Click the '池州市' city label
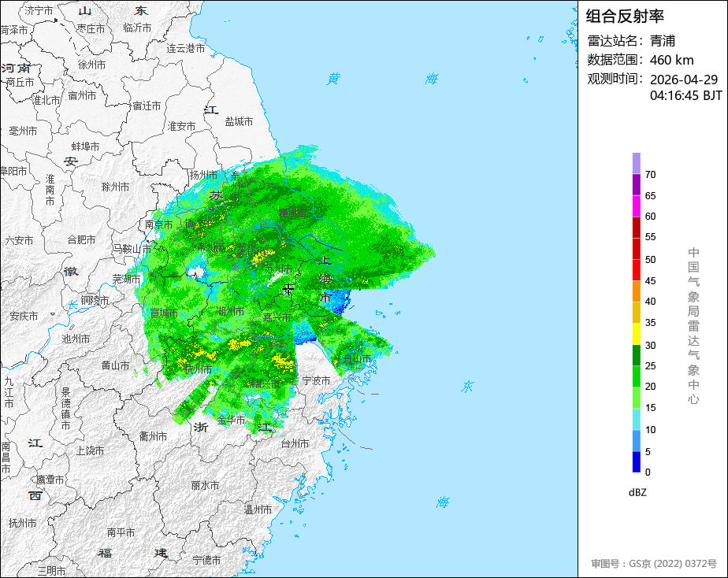This screenshot has width=728, height=578. point(76,339)
